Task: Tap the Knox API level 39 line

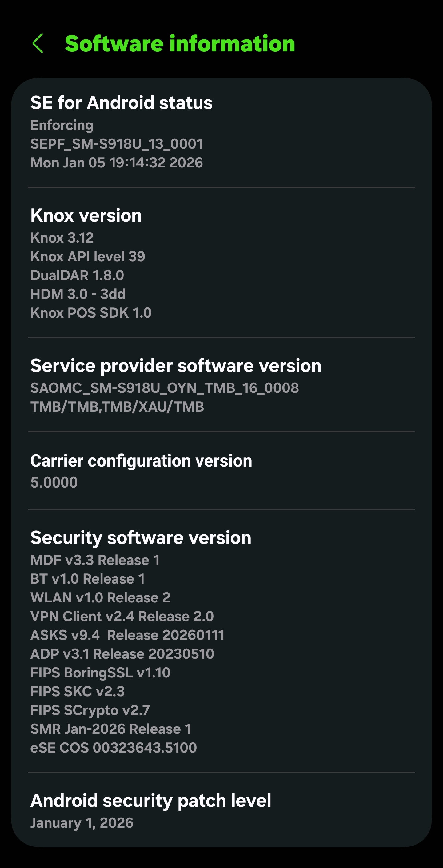Action: pos(88,256)
